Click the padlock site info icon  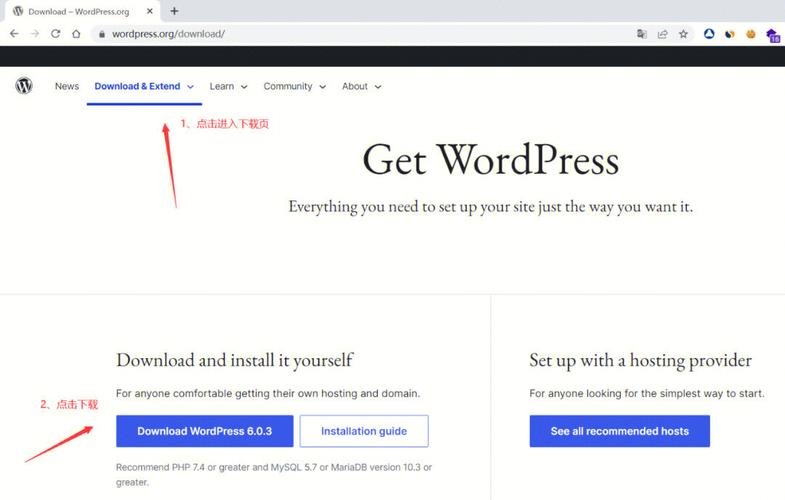click(x=102, y=34)
